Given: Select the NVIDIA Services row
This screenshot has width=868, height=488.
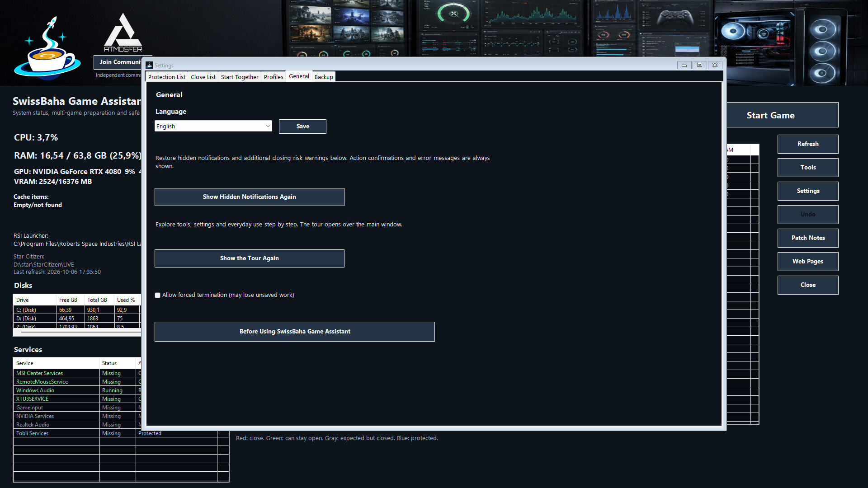Looking at the screenshot, I should point(77,416).
